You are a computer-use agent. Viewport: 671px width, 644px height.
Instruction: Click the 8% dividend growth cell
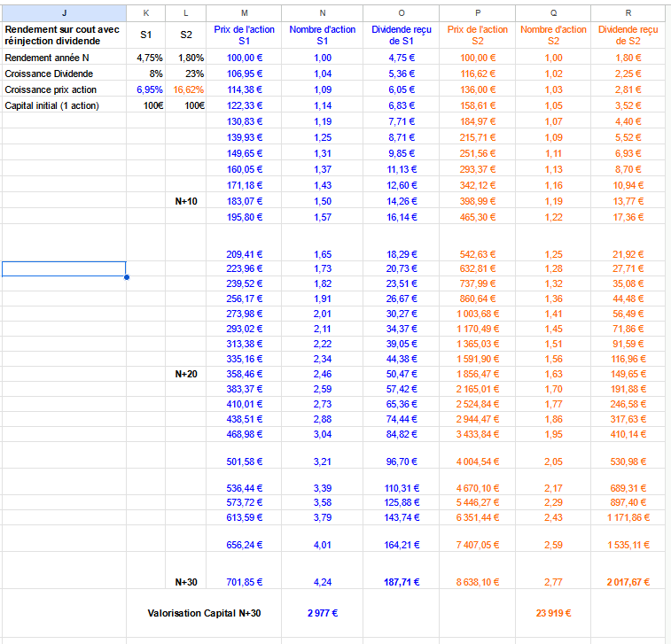click(x=146, y=74)
